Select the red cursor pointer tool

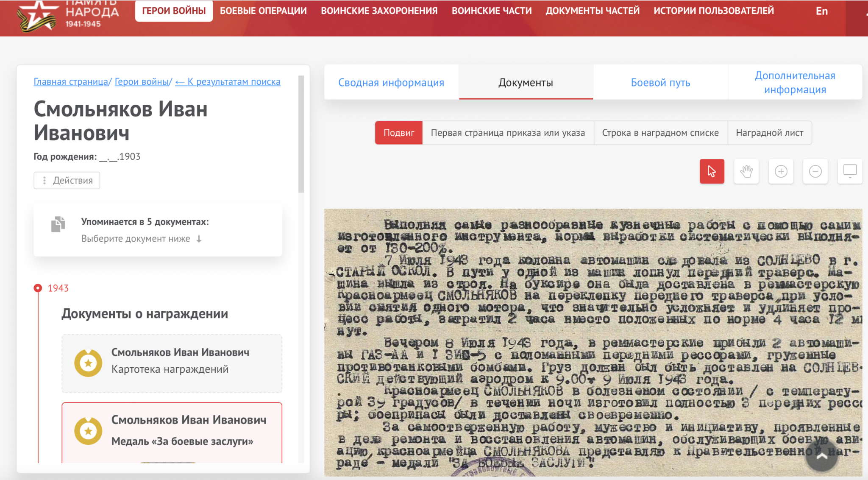[712, 171]
